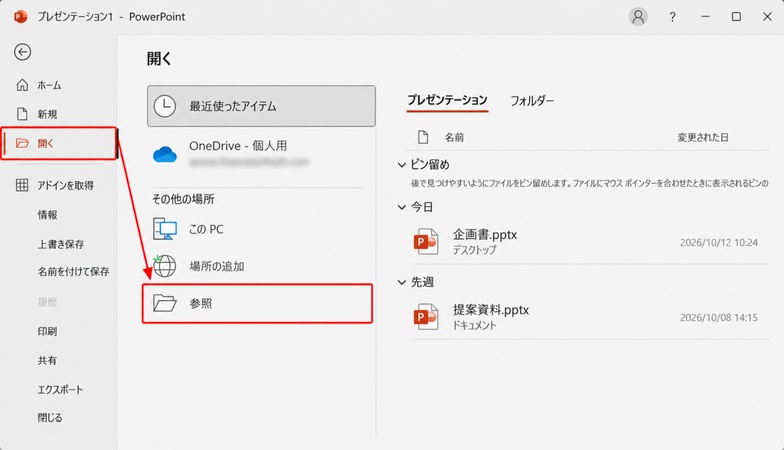Click the Add a Place globe icon
784x450 pixels.
[x=164, y=266]
